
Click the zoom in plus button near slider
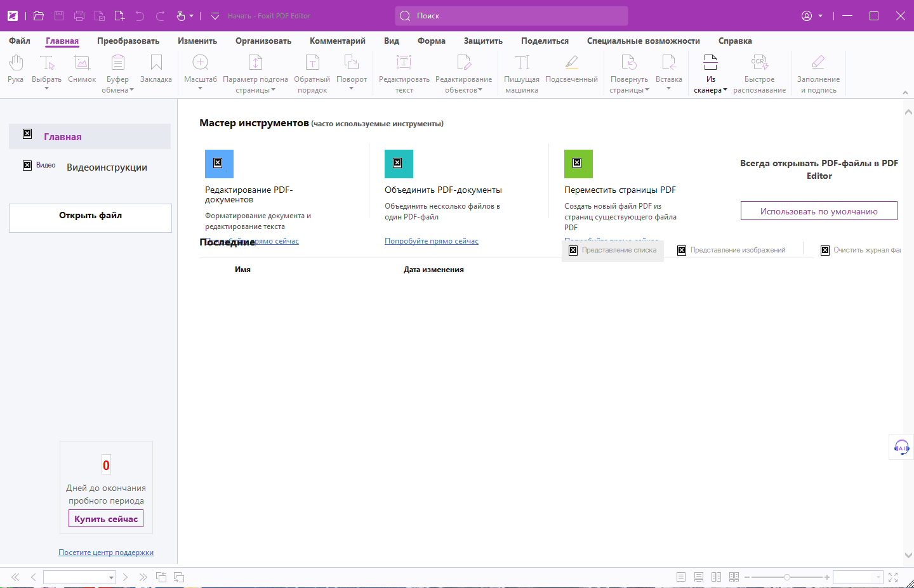coord(827,577)
